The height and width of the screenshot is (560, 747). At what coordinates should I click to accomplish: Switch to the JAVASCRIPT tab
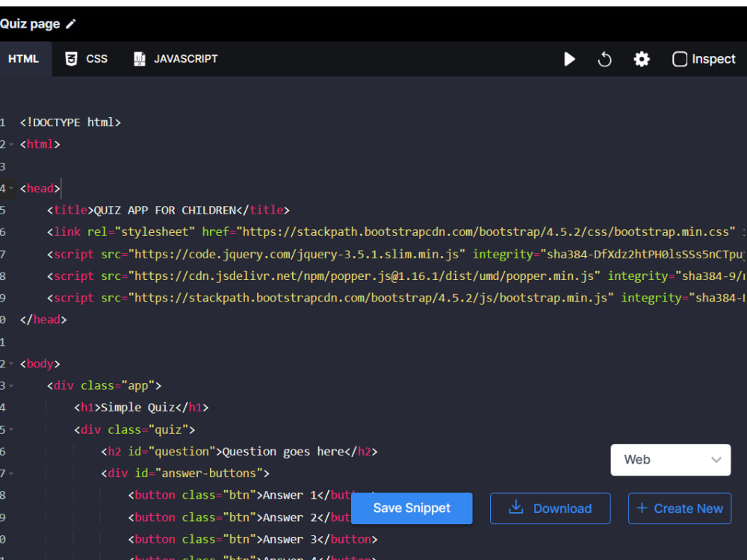click(x=176, y=59)
